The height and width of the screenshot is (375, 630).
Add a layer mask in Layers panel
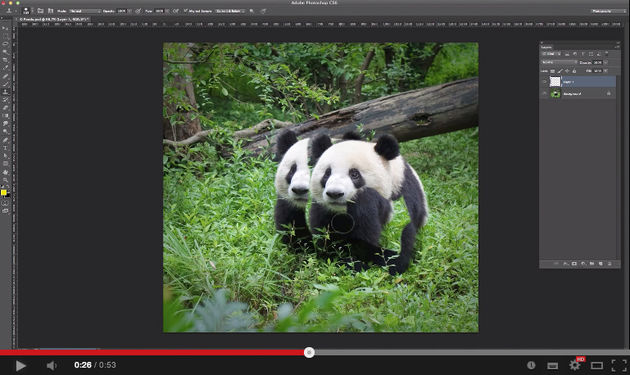(574, 264)
